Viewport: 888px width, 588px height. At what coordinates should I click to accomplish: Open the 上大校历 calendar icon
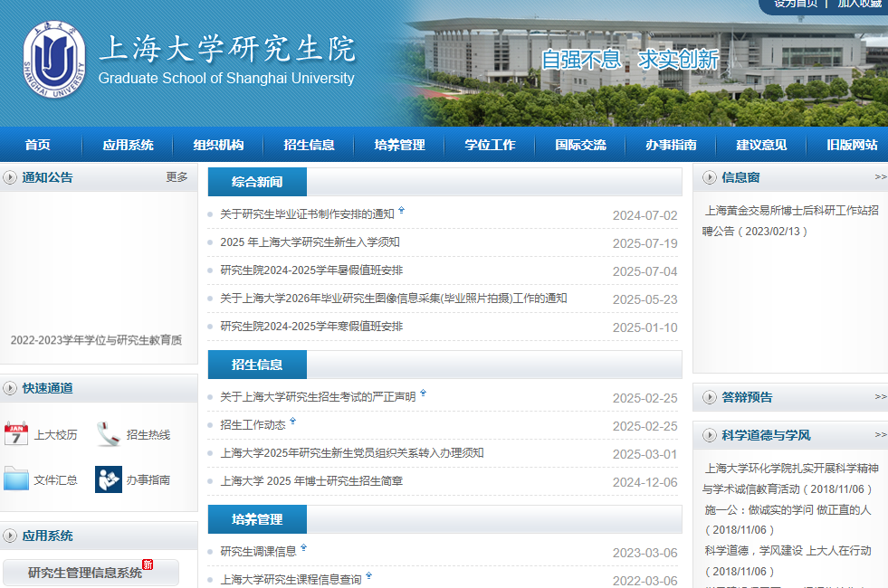16,434
